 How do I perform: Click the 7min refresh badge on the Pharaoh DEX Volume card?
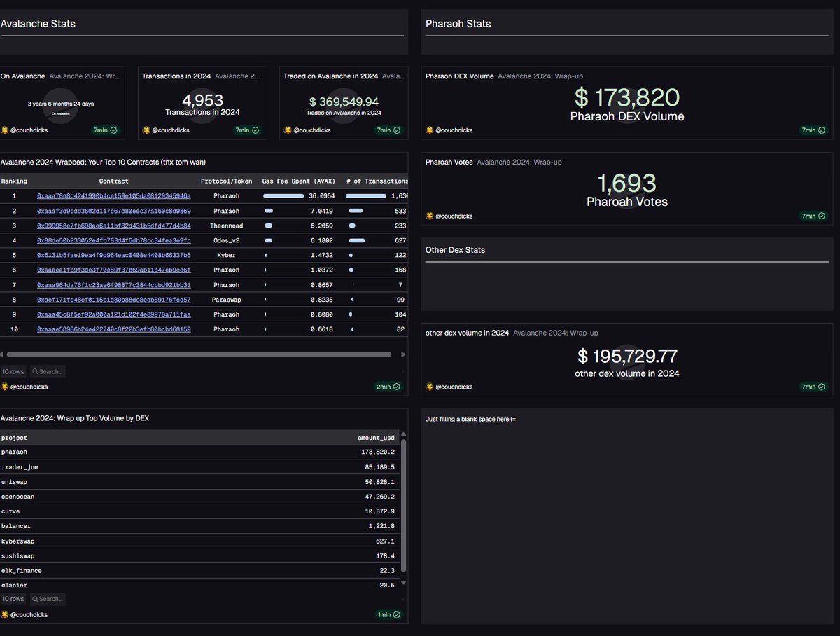coord(813,130)
